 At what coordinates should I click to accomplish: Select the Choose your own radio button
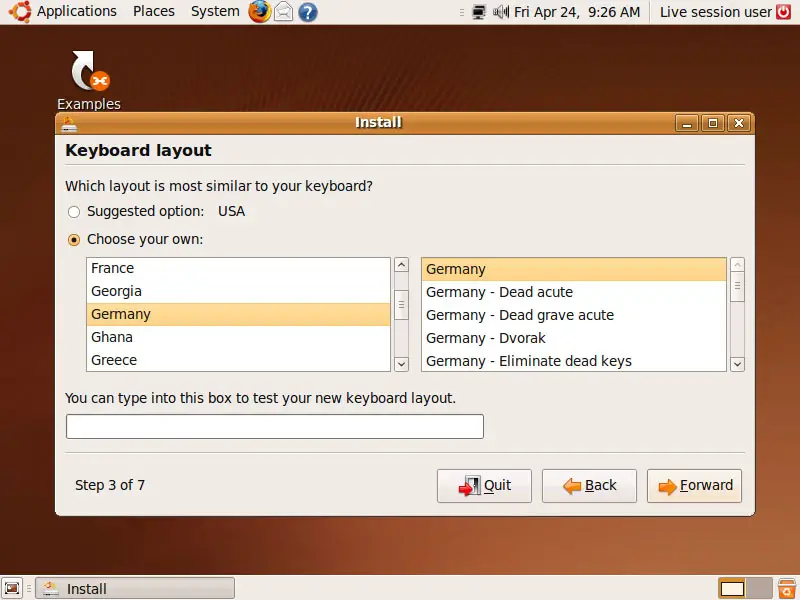tap(74, 240)
